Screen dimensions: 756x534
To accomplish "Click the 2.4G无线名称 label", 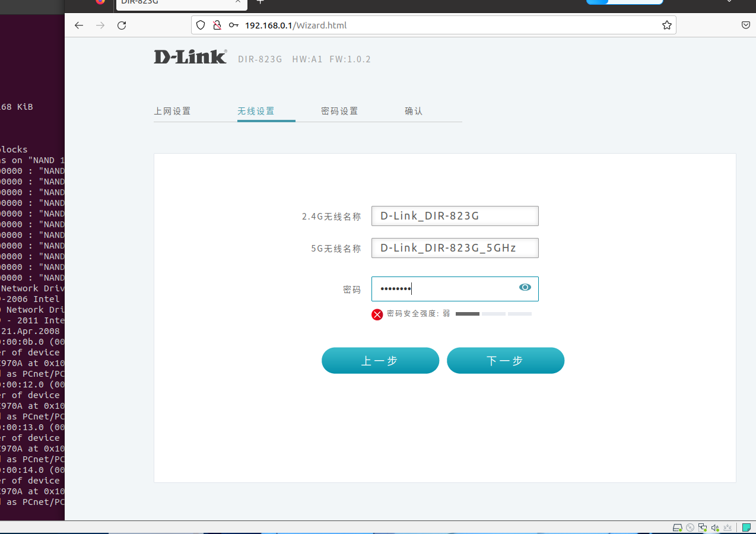I will pos(331,217).
